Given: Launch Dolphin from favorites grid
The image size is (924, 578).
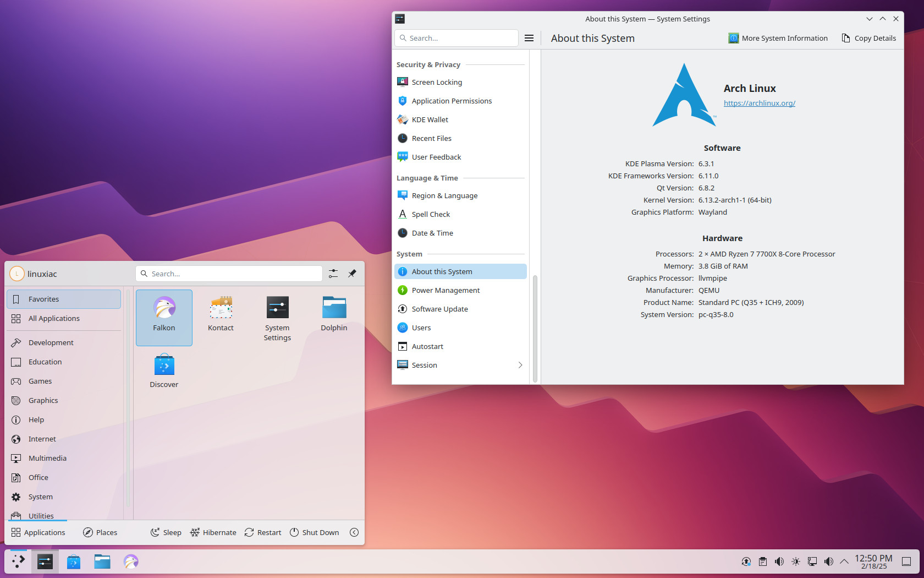Looking at the screenshot, I should coord(334,318).
